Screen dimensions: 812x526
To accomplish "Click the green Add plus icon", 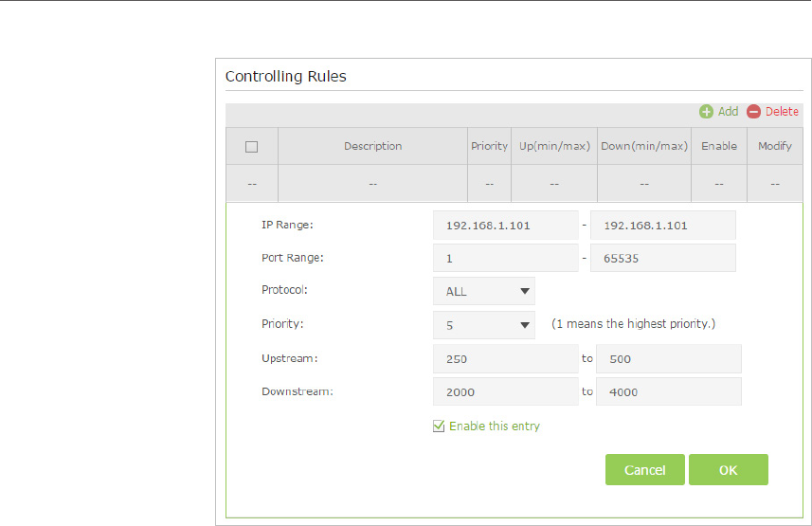I will tap(706, 112).
